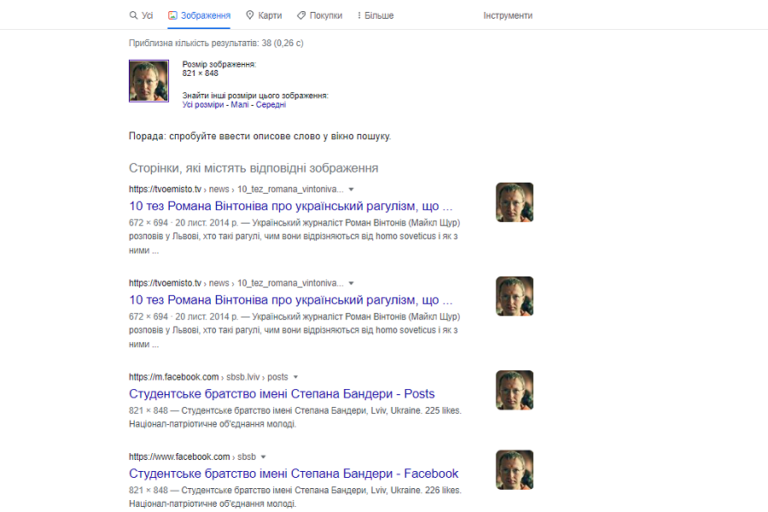Select the Зображення tab
Viewport: 768px width, 512px height.
coord(199,16)
